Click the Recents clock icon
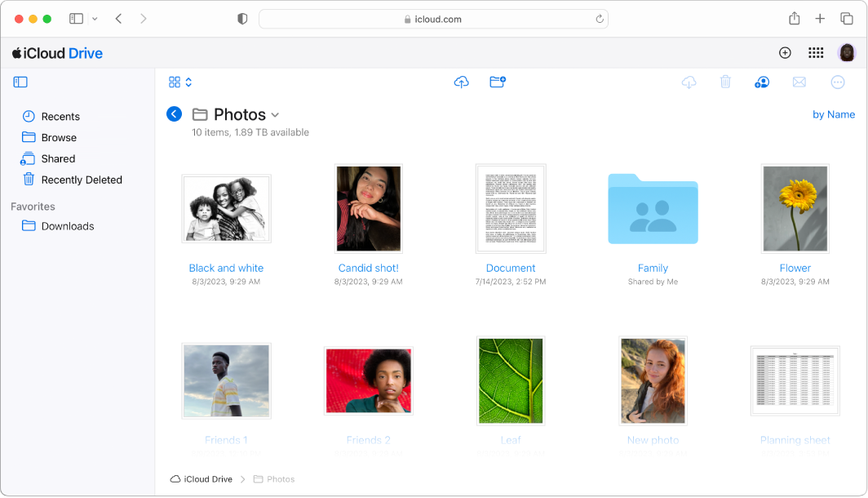The height and width of the screenshot is (498, 868). [29, 116]
